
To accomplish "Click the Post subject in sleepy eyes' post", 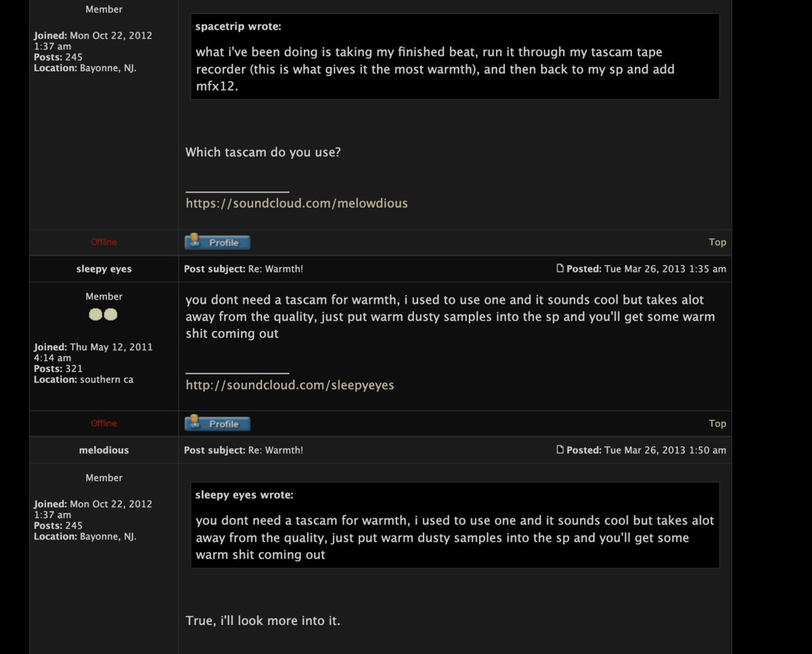I will (243, 269).
